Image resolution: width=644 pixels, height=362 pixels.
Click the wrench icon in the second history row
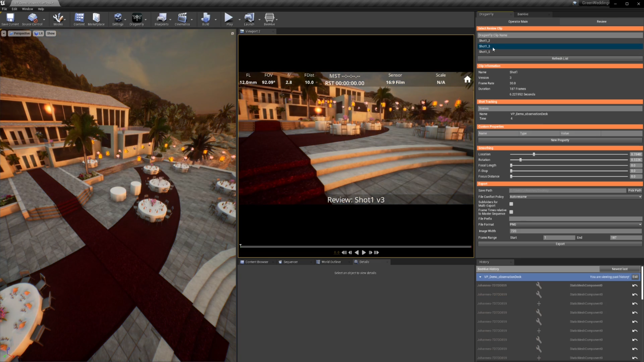coord(539,294)
